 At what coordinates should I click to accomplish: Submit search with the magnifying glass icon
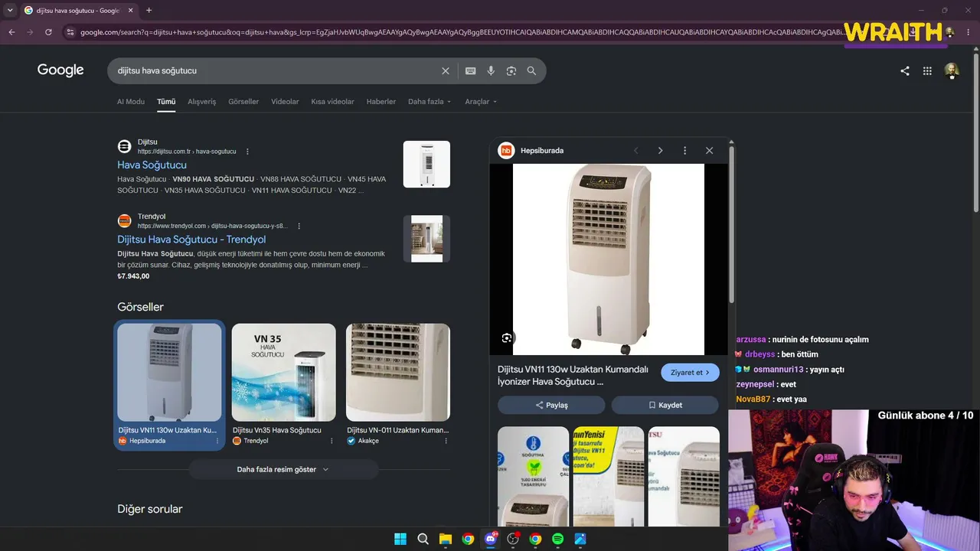point(531,70)
